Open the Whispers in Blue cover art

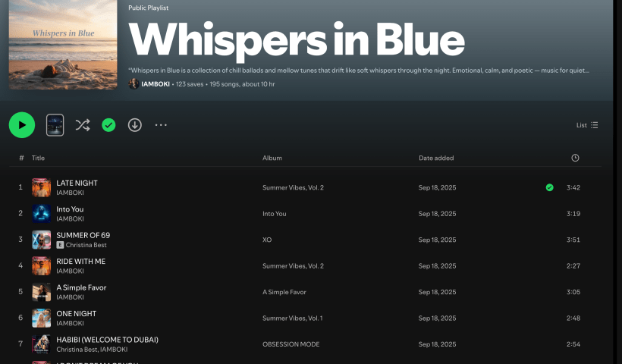tap(62, 45)
